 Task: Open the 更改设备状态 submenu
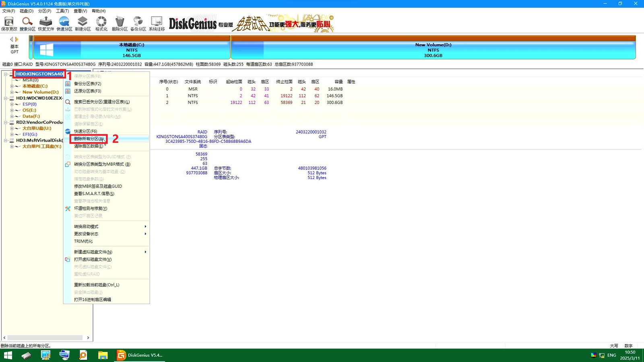click(x=107, y=234)
